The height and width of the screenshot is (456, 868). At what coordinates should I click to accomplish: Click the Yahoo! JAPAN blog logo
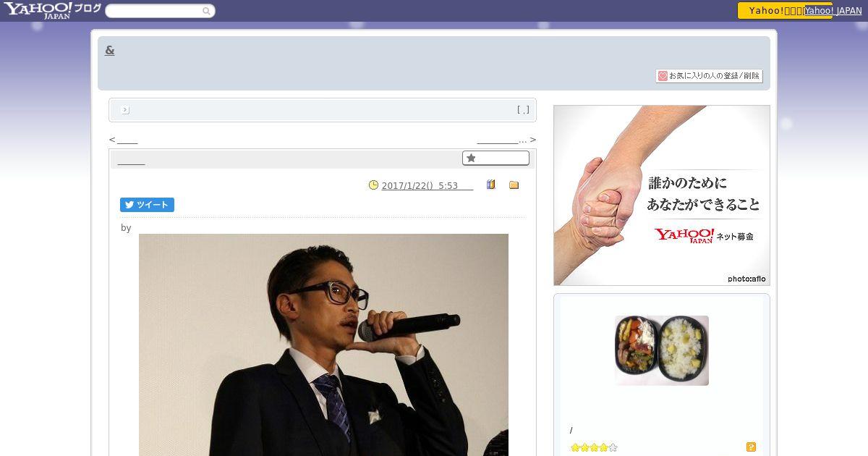click(x=52, y=10)
